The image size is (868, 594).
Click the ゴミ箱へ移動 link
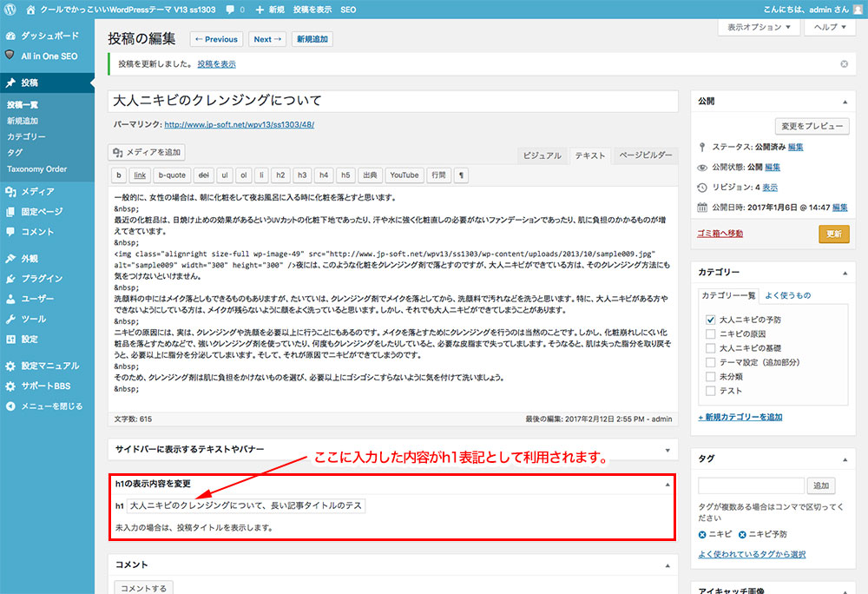pyautogui.click(x=720, y=234)
